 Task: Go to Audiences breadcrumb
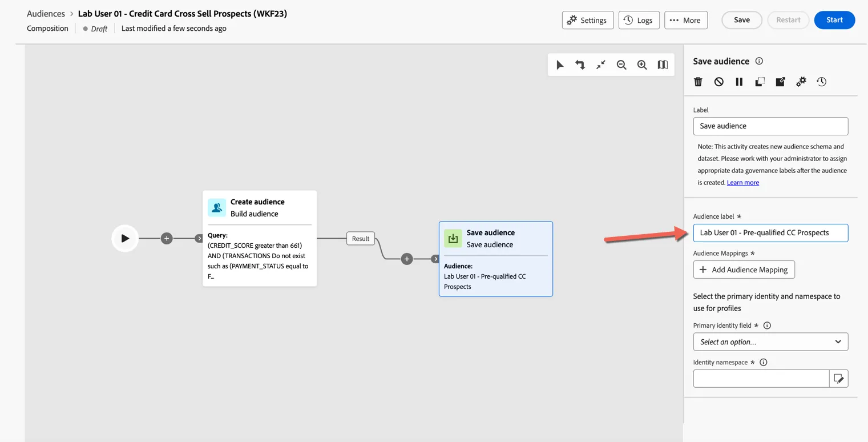click(46, 14)
